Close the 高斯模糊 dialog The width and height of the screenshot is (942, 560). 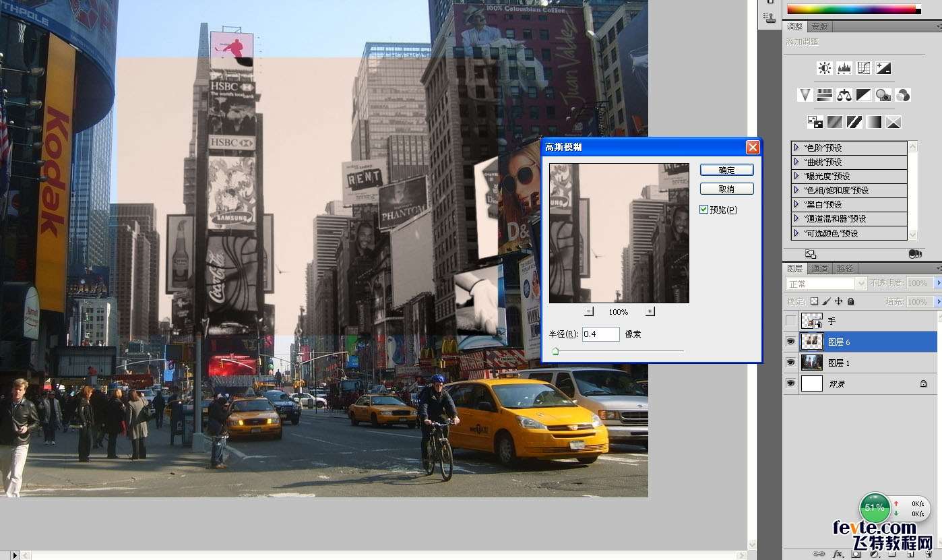pyautogui.click(x=753, y=147)
